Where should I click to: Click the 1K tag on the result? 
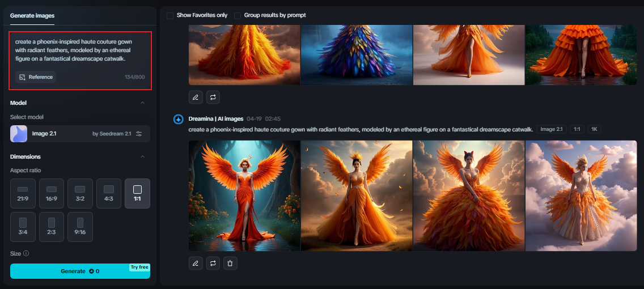(x=594, y=129)
